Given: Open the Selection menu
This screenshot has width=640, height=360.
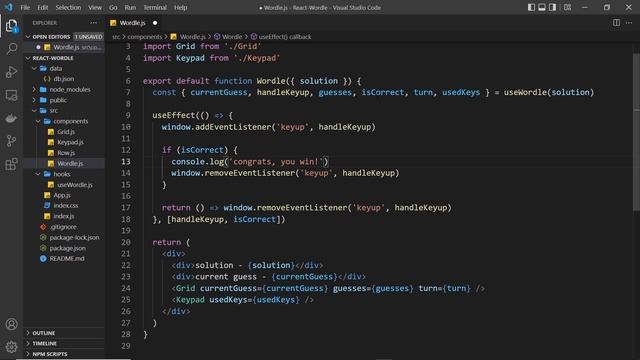Looking at the screenshot, I should 68,7.
